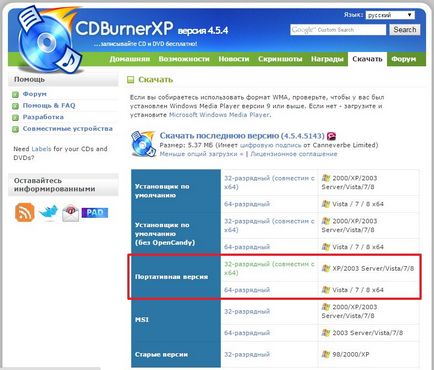Open the Twitter bird icon

pyautogui.click(x=49, y=213)
